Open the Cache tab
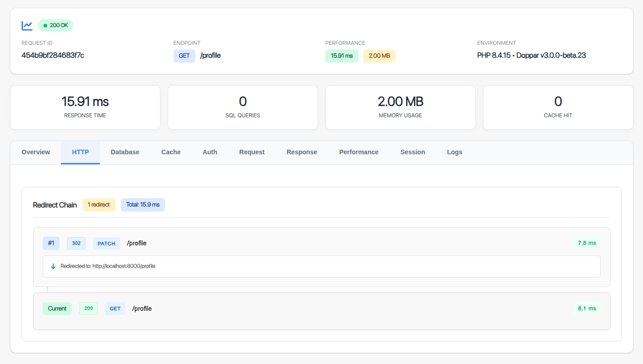 click(171, 152)
